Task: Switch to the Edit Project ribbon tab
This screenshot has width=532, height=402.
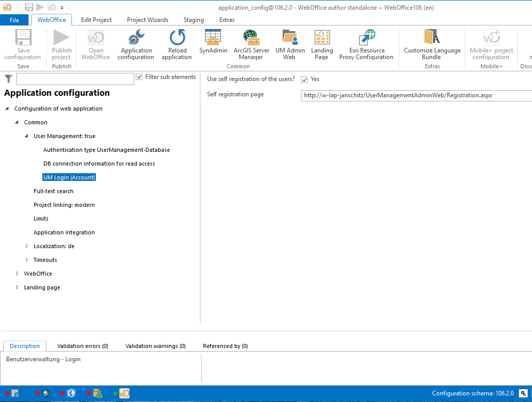Action: click(x=96, y=20)
